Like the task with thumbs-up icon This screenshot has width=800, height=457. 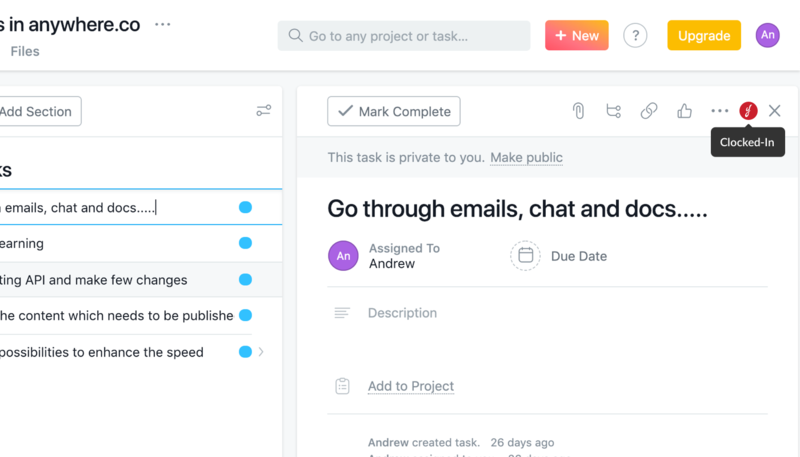tap(684, 111)
